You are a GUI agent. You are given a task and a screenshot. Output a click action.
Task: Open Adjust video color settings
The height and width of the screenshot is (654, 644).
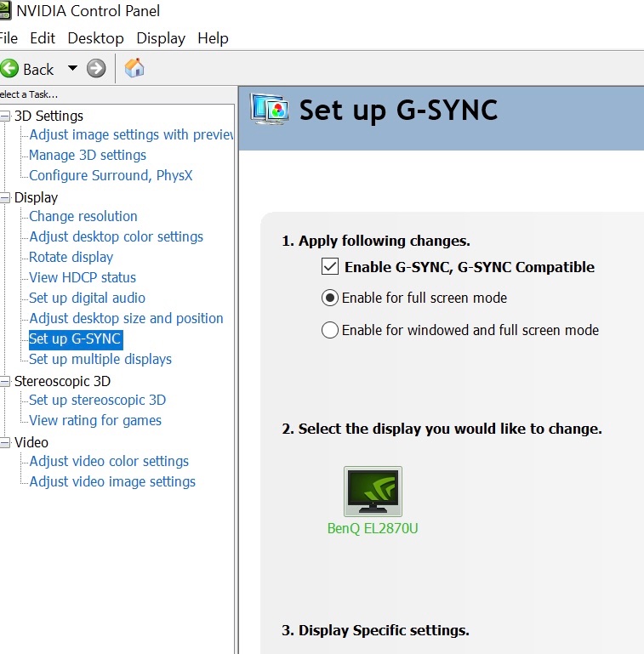point(109,462)
